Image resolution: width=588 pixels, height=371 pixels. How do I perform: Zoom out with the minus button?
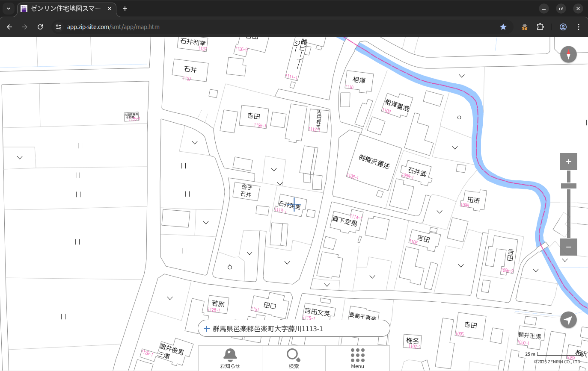click(568, 247)
